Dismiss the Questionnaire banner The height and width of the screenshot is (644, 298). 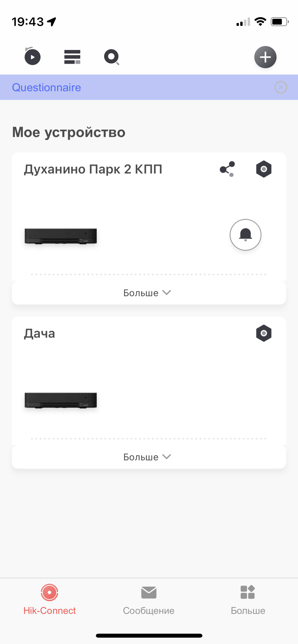281,88
